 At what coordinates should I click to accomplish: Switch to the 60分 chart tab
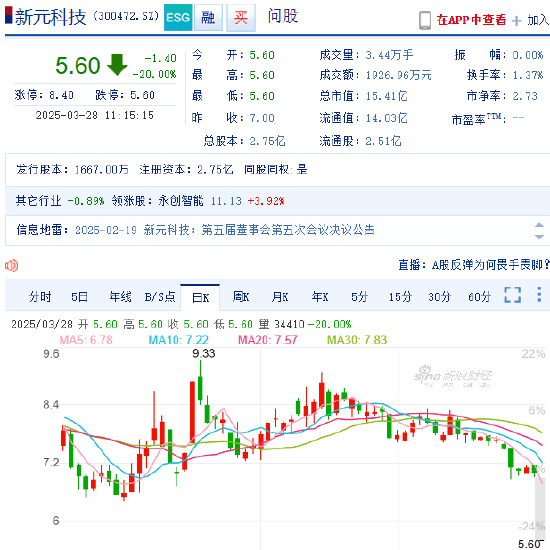[x=479, y=297]
